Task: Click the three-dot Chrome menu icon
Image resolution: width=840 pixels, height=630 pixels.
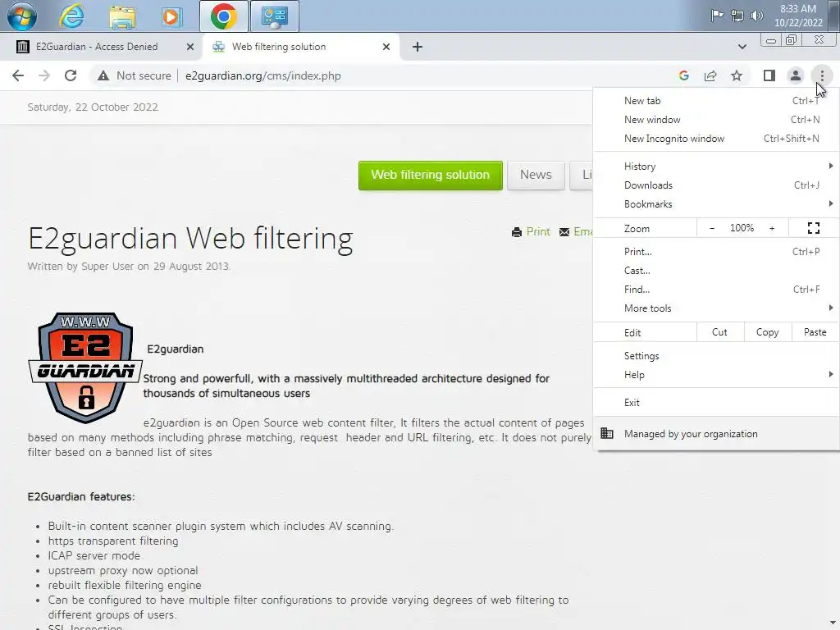Action: pyautogui.click(x=822, y=75)
